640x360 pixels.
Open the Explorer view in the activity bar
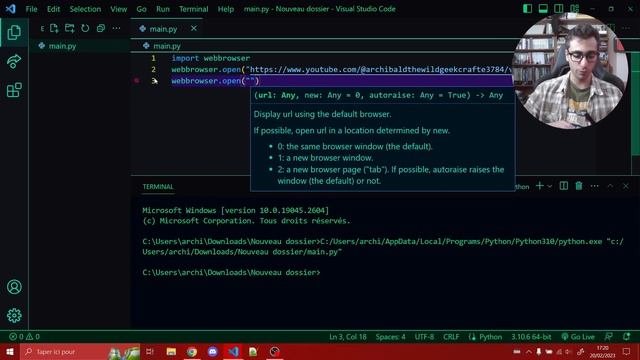[14, 33]
